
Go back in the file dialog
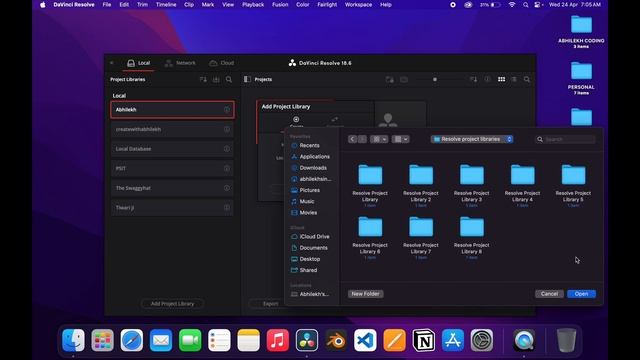coord(353,139)
